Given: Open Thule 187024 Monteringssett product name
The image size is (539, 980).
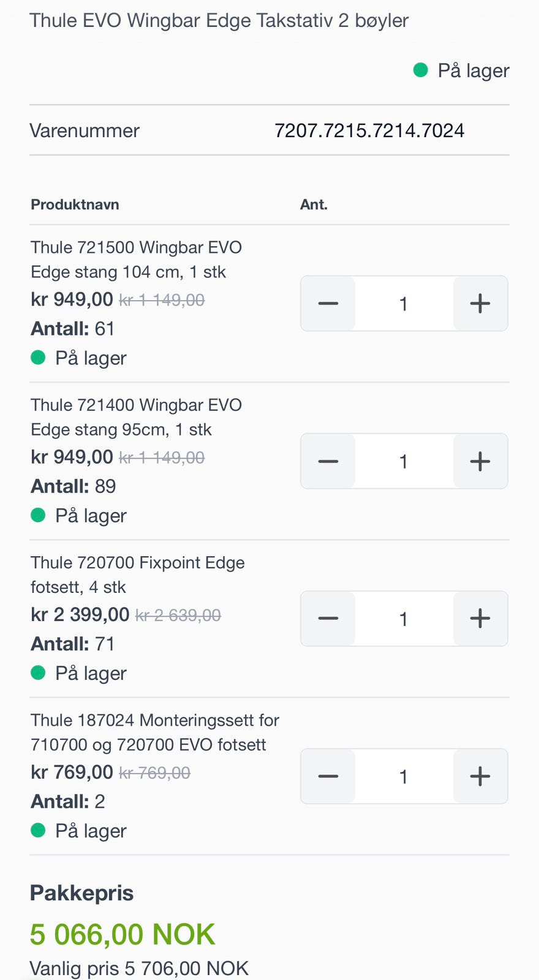Looking at the screenshot, I should (154, 732).
